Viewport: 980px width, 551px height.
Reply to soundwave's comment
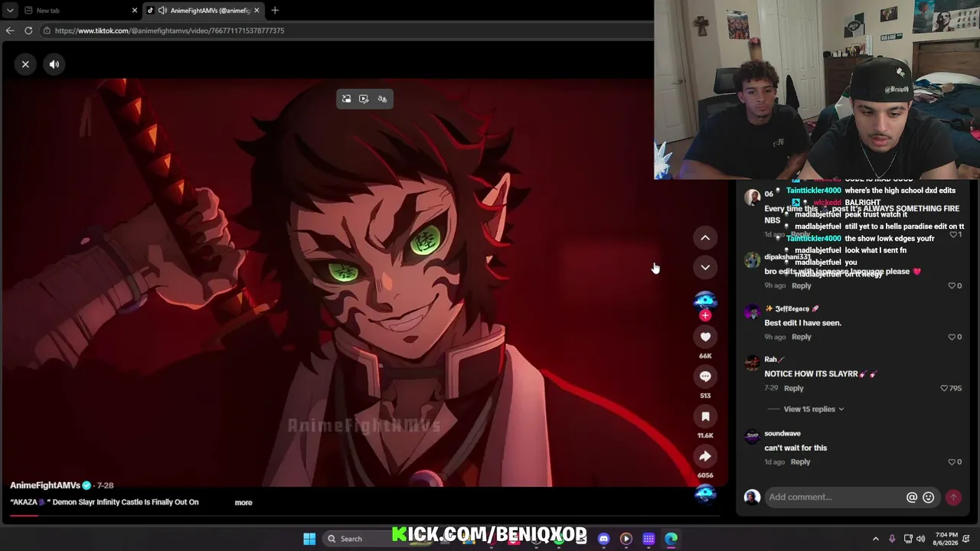[x=800, y=462]
